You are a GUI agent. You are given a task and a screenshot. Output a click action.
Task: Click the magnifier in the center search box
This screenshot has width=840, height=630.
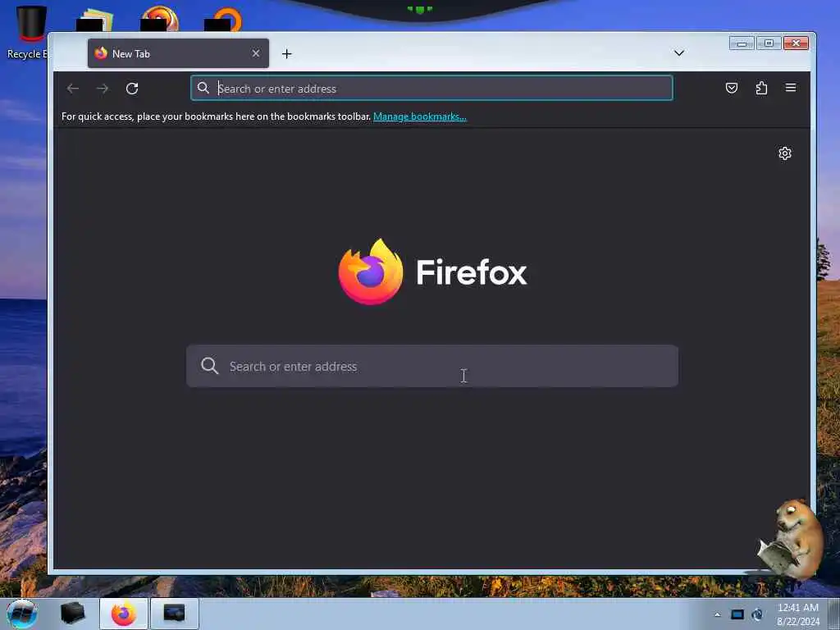tap(209, 366)
